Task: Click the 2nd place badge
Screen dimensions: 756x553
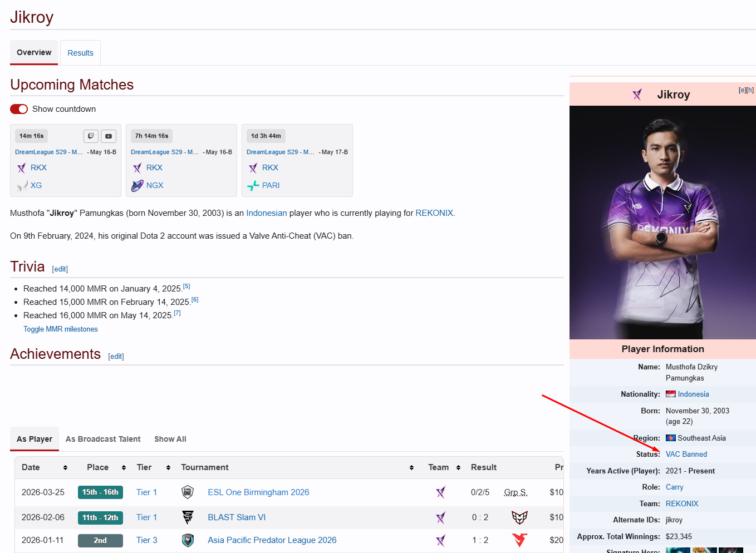Action: (100, 540)
